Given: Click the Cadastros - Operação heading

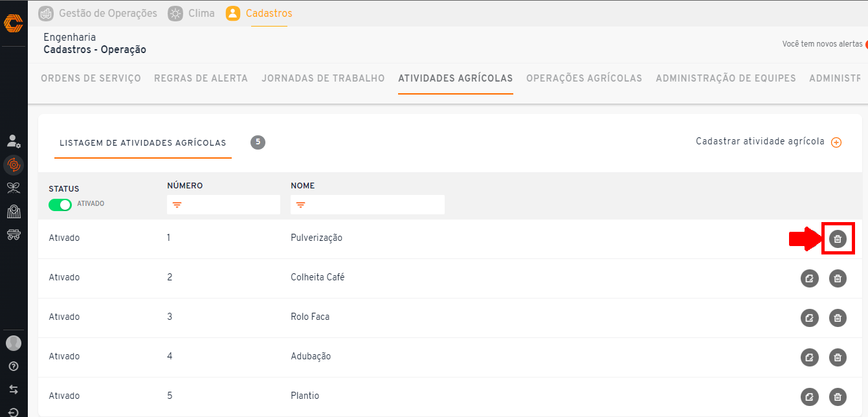Looking at the screenshot, I should click(95, 49).
